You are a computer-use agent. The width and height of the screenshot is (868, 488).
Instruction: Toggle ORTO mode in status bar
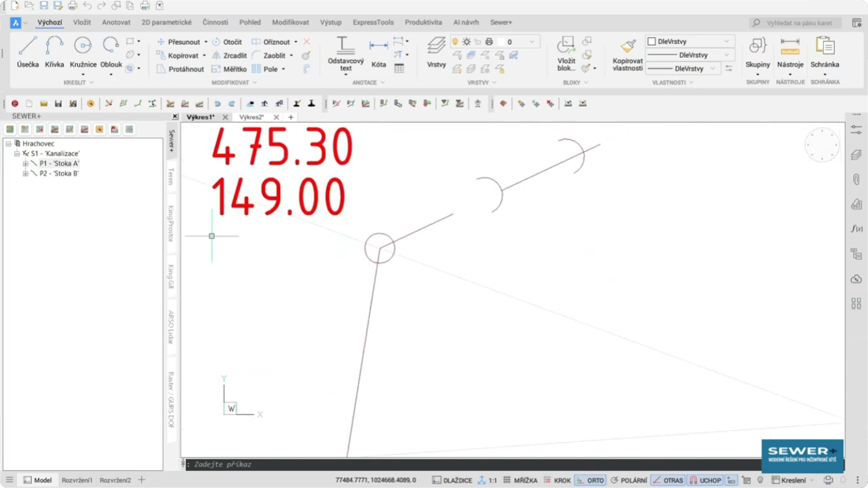pyautogui.click(x=590, y=480)
